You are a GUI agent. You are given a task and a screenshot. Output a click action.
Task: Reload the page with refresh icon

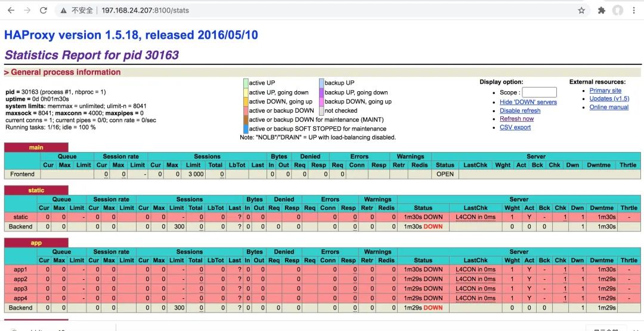tap(44, 11)
